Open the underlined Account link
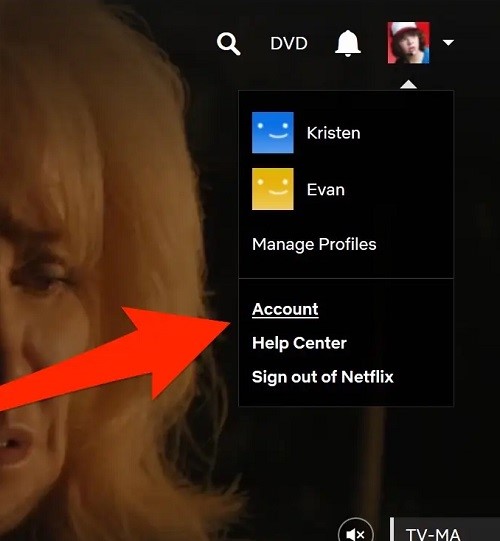This screenshot has width=500, height=541. pyautogui.click(x=285, y=309)
